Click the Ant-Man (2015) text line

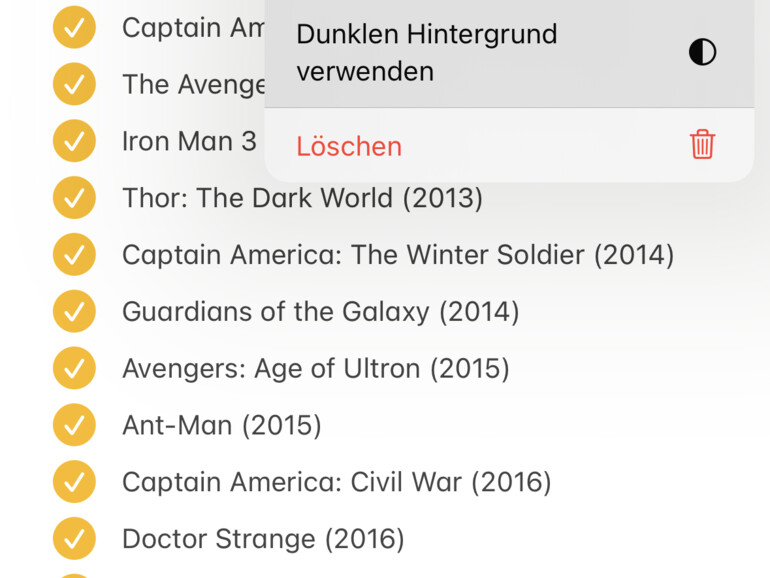tap(221, 426)
